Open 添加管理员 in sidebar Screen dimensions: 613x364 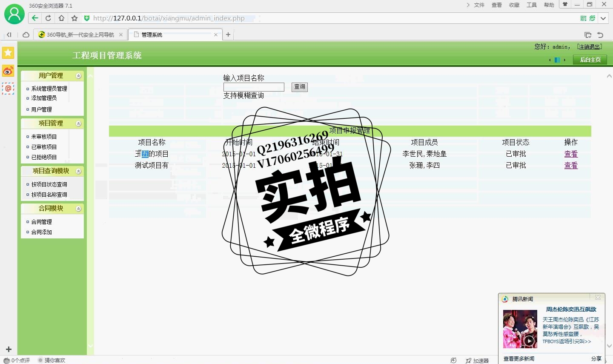point(44,98)
